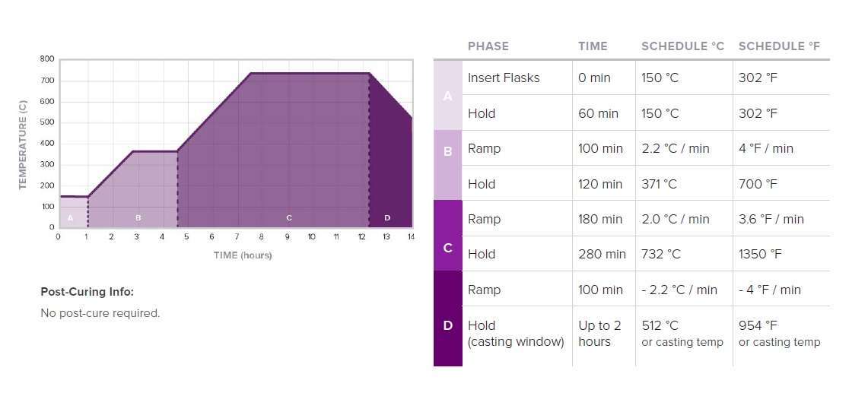
Task: Select the 371 °C hold temperature cell
Action: point(660,184)
